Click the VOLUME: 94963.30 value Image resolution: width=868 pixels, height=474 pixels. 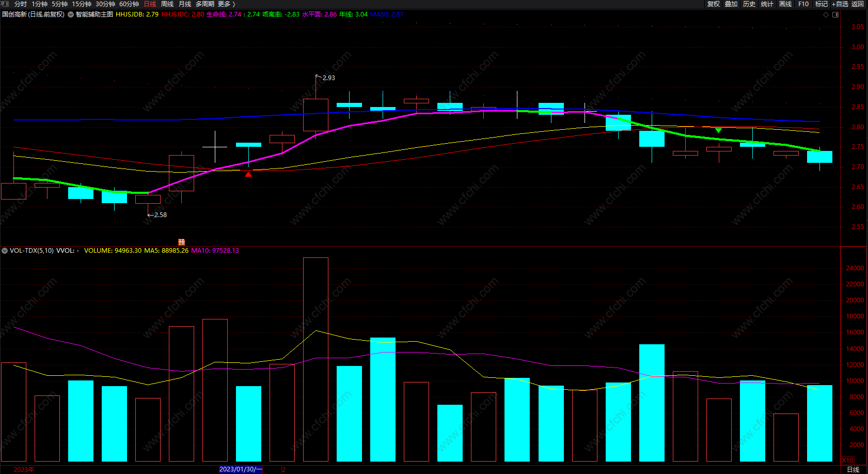click(x=113, y=251)
